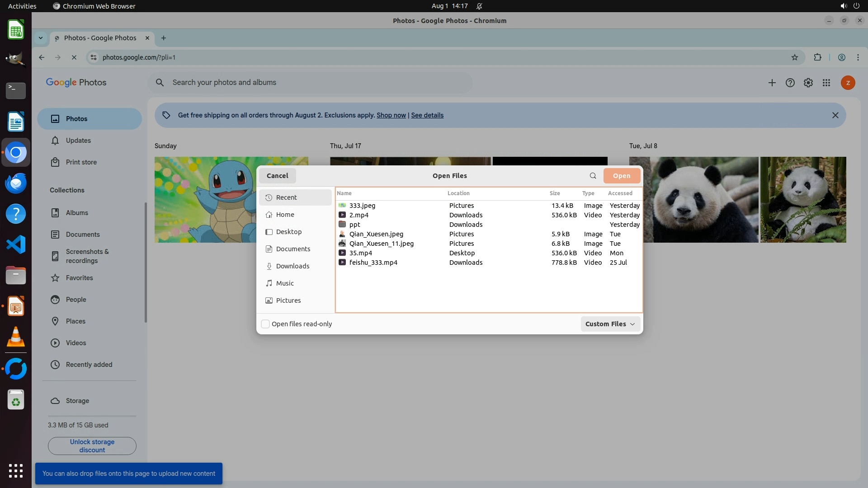Open Albums in the Collections sidebar
The height and width of the screenshot is (488, 868).
[77, 213]
